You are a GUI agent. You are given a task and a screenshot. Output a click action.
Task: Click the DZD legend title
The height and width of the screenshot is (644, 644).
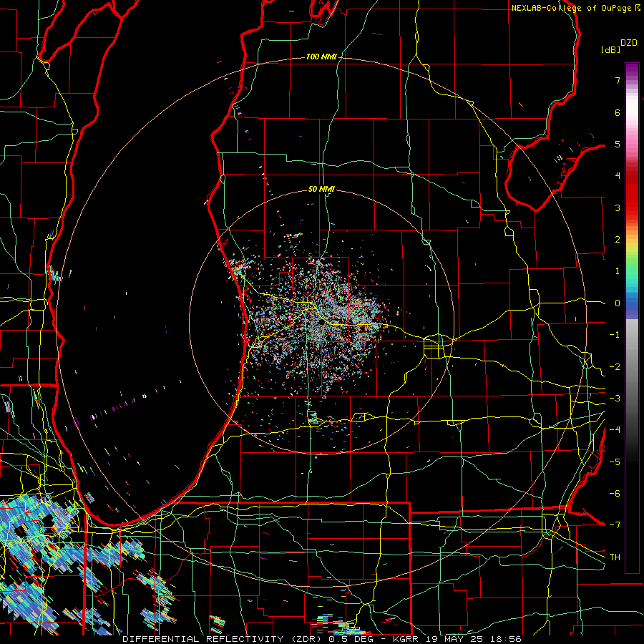[629, 43]
